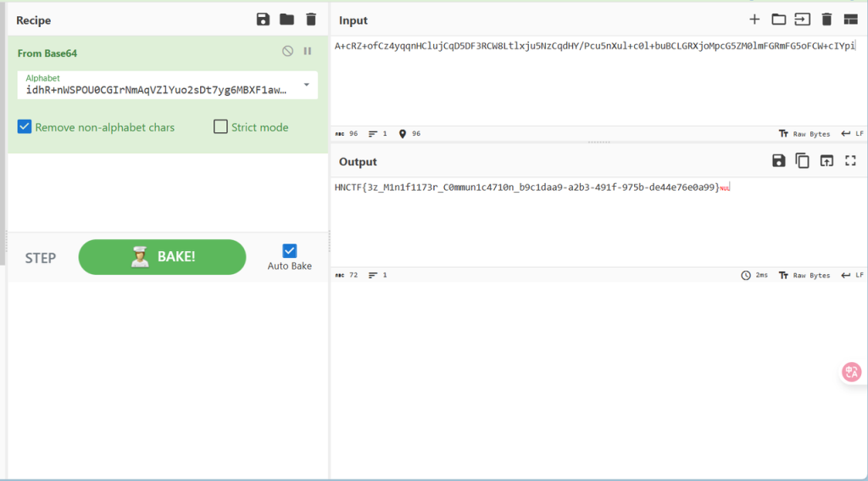Open the translate floating widget

coord(852,372)
